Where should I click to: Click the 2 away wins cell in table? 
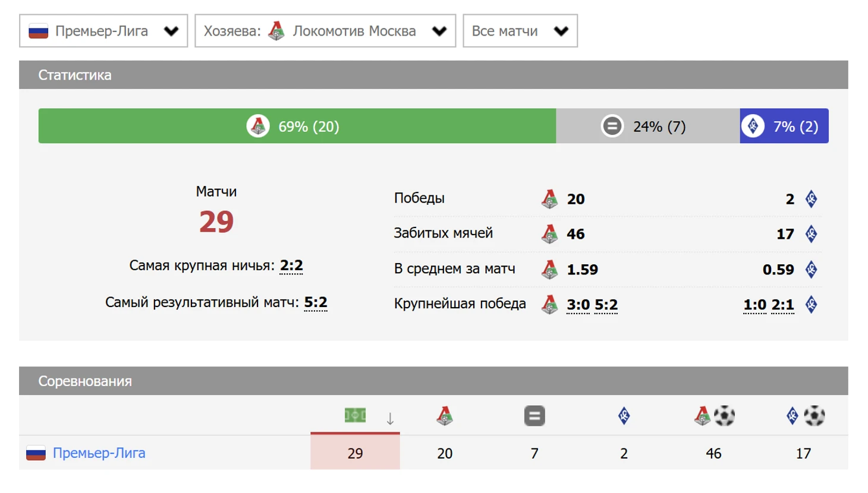pyautogui.click(x=624, y=453)
